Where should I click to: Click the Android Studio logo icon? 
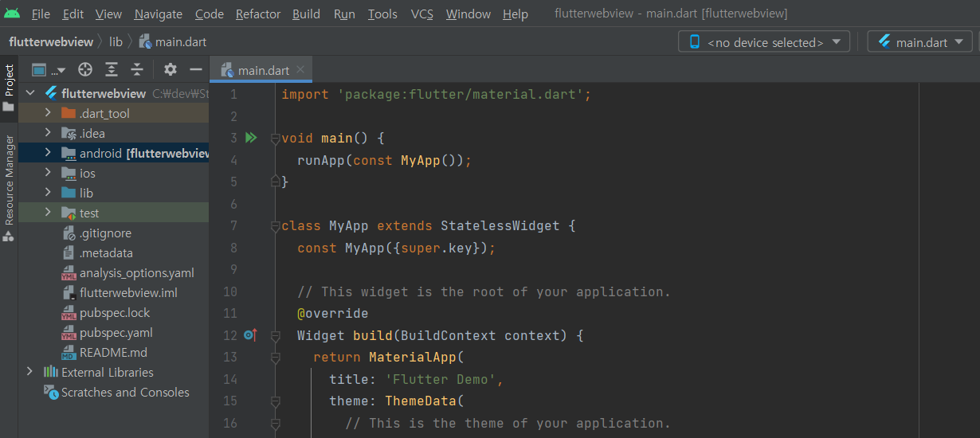(x=12, y=14)
